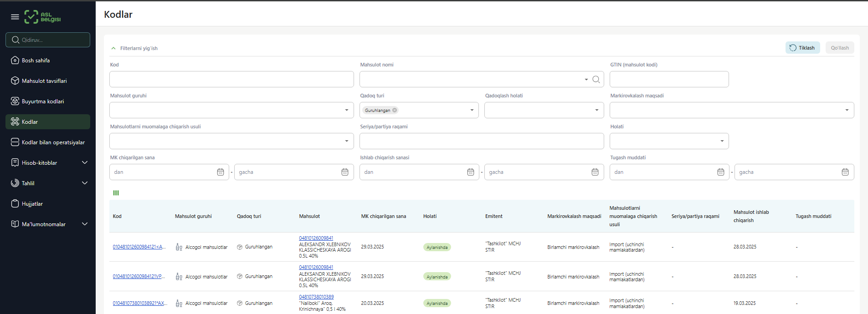Open Kodlar bilan operatsiyalar page
The image size is (868, 314).
tap(53, 142)
